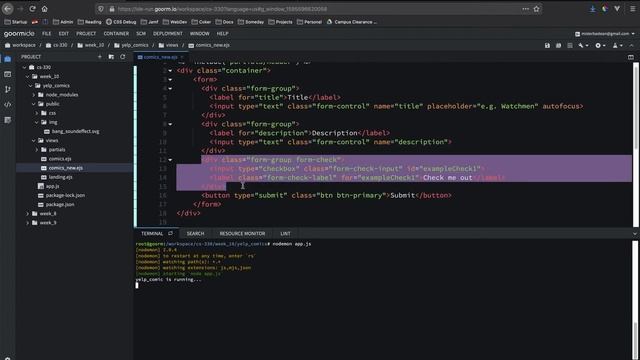The width and height of the screenshot is (640, 360).
Task: Open comics.ejs in the file tree
Action: (60, 159)
